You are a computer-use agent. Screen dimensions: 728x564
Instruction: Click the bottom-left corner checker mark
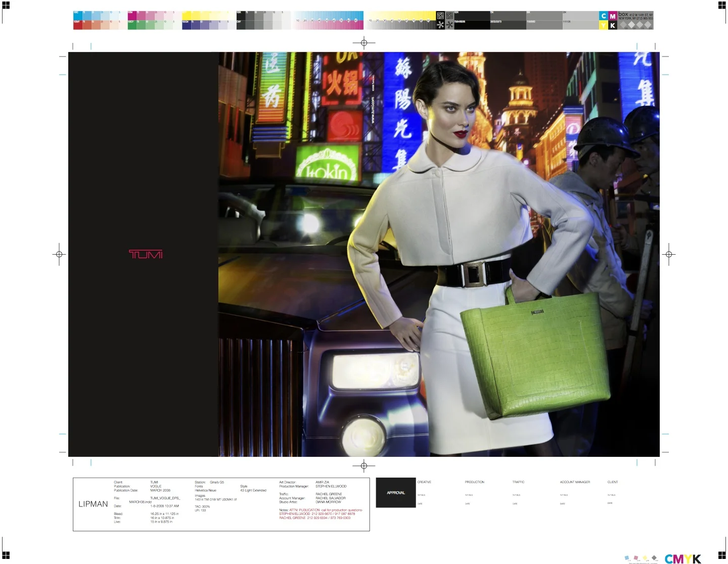pos(6,555)
